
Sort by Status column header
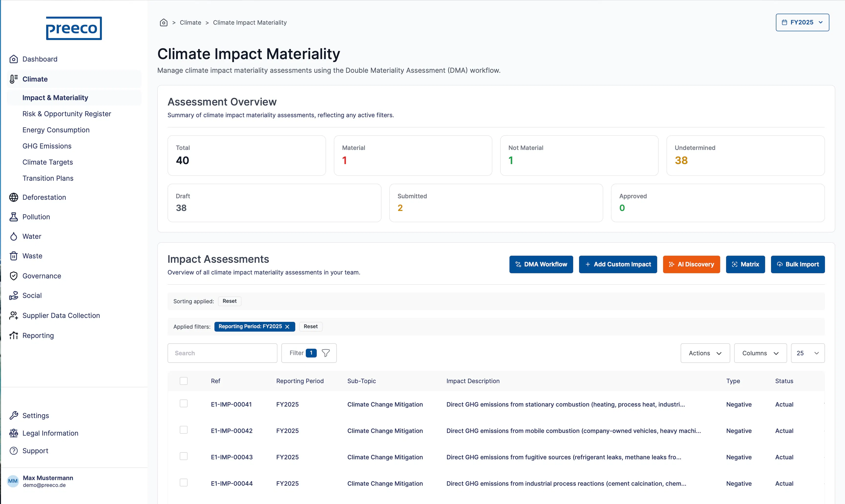coord(784,381)
